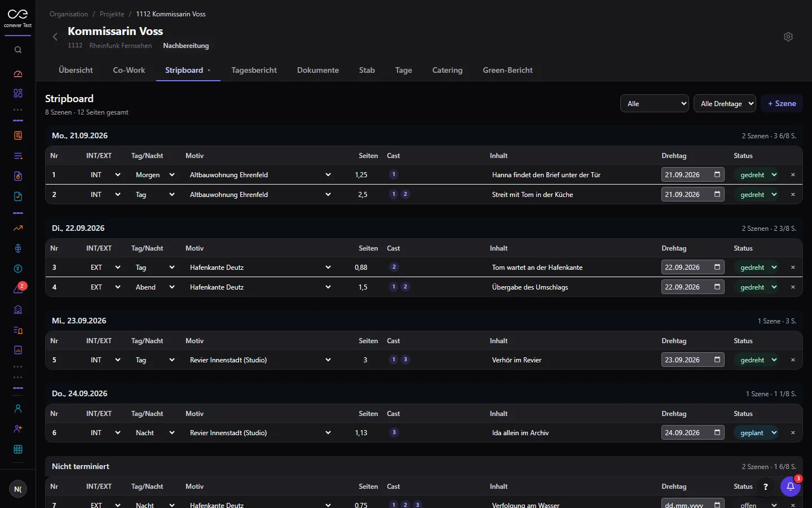Open the Tagesbericht tab
Screen dimensions: 812x508
[254, 70]
